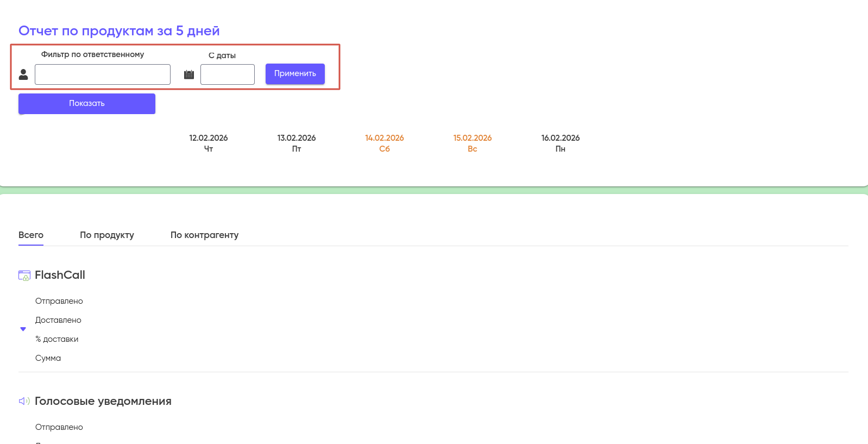Click the FlashCall section icon

(x=24, y=276)
